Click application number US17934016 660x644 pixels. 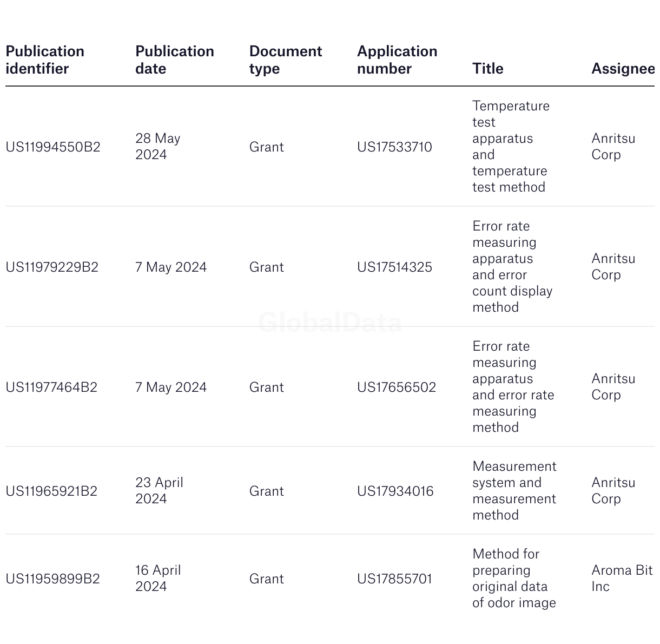click(395, 491)
